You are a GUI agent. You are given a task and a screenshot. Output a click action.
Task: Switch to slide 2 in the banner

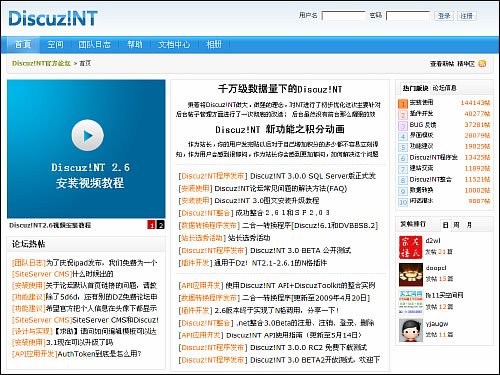pyautogui.click(x=160, y=225)
